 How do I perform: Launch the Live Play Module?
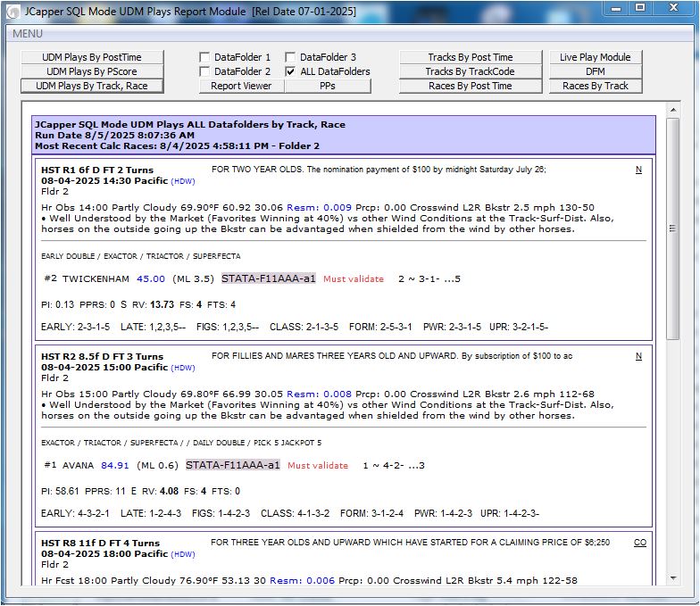pyautogui.click(x=596, y=57)
